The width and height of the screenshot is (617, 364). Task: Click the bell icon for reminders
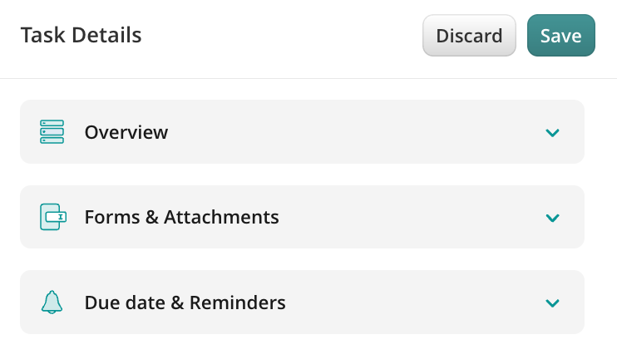coord(52,303)
